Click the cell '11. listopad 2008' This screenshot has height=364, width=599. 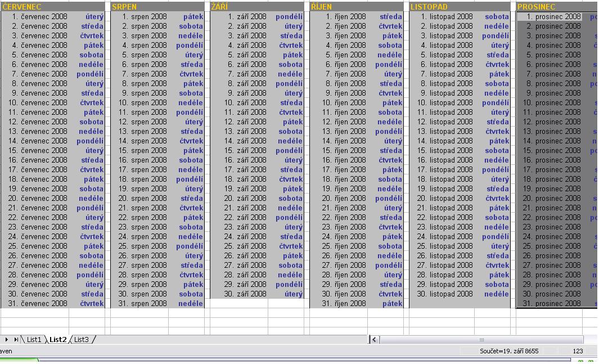442,113
